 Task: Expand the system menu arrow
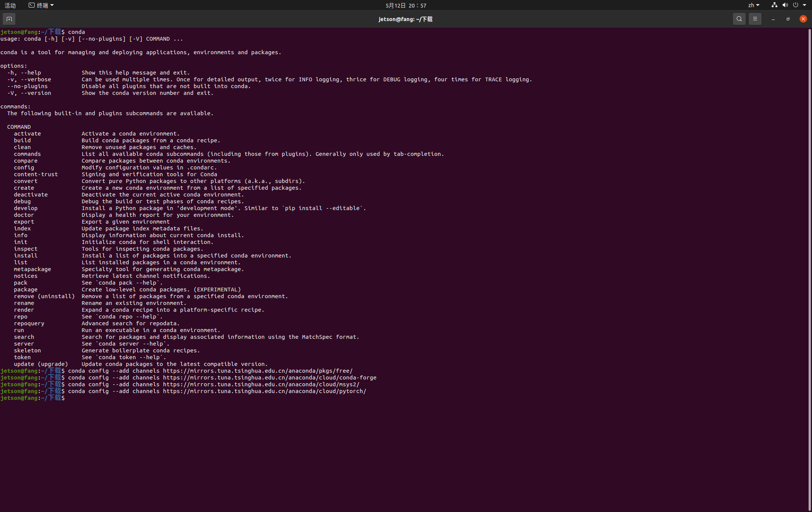pos(804,5)
